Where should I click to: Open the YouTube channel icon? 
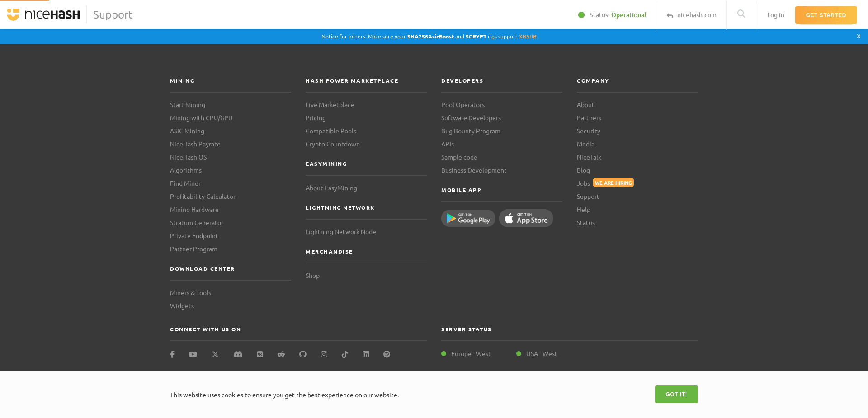[193, 354]
